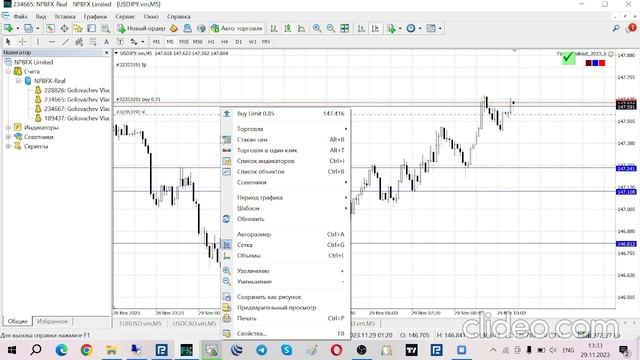Open the search magnifier at top right
The width and height of the screenshot is (640, 360).
616,28
